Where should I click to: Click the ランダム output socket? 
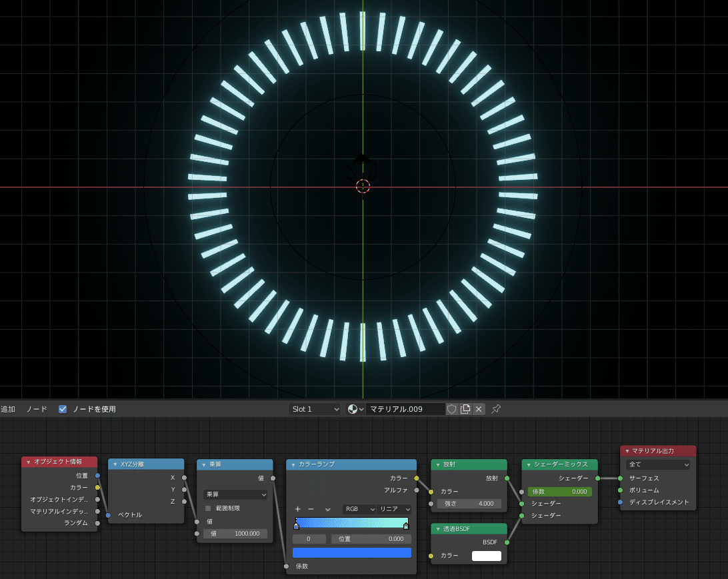(97, 523)
